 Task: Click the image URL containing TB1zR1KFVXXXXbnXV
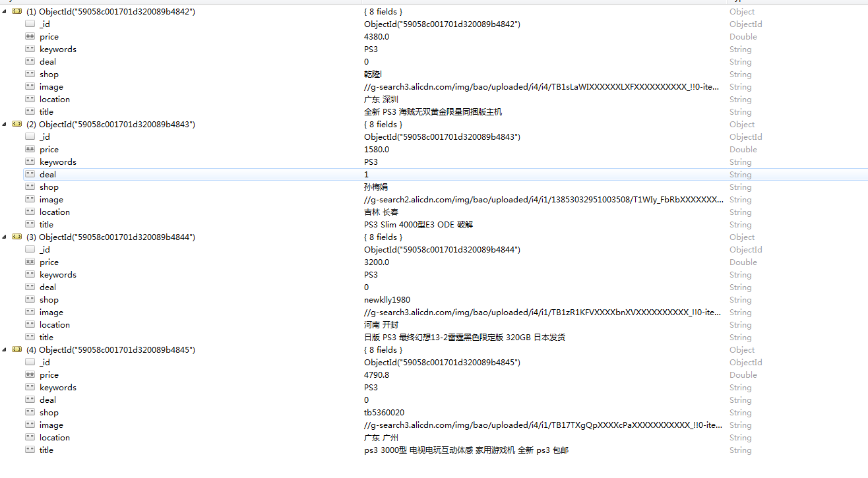point(542,313)
